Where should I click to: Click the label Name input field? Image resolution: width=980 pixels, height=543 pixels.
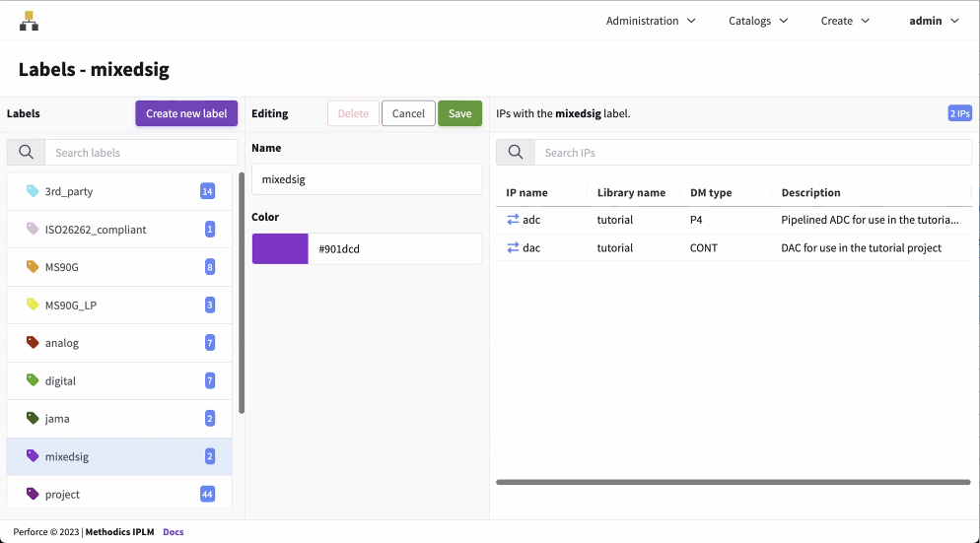coord(367,179)
